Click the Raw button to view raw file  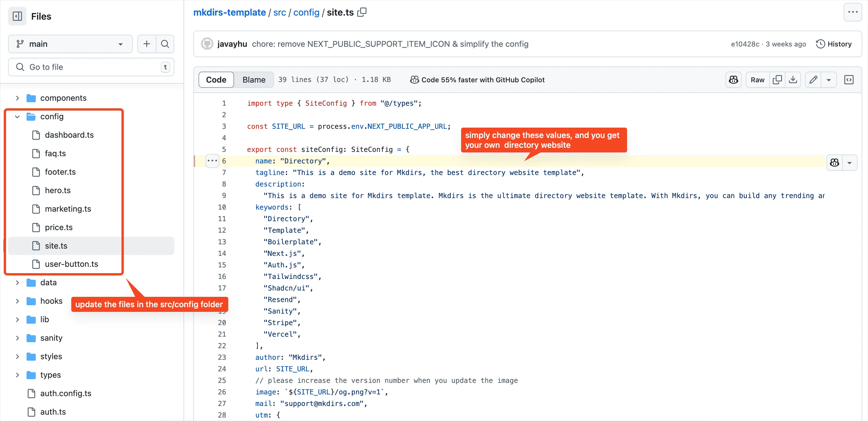(x=756, y=80)
